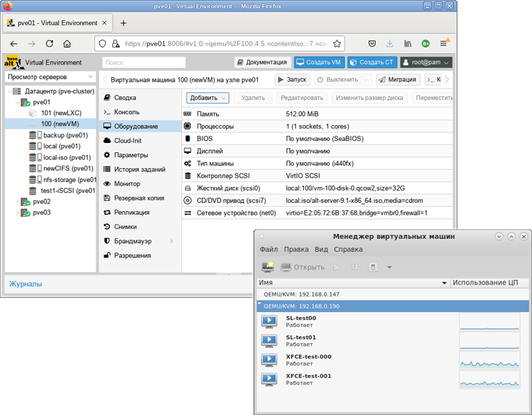
Task: Start VM with play button in Manager
Action: click(x=336, y=267)
